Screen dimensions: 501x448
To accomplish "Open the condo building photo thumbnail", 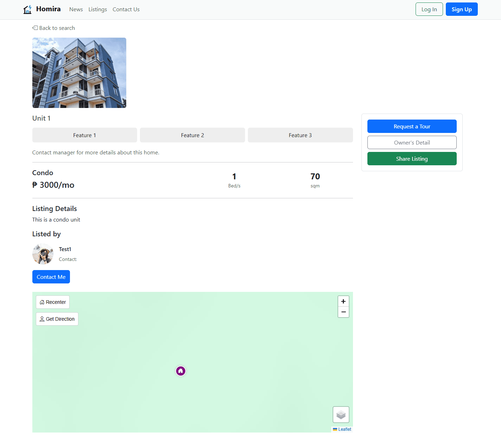I will pos(79,73).
